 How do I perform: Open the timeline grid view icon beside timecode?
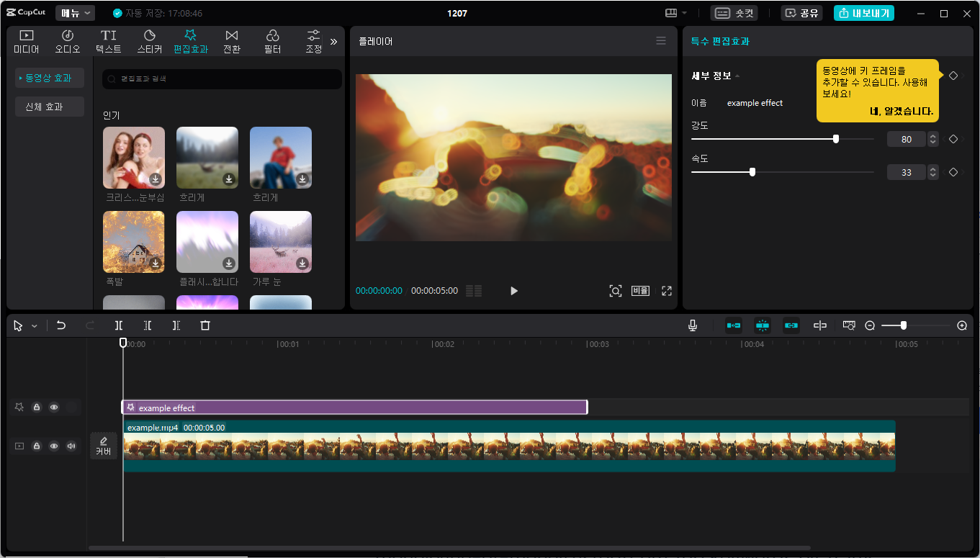click(x=474, y=291)
